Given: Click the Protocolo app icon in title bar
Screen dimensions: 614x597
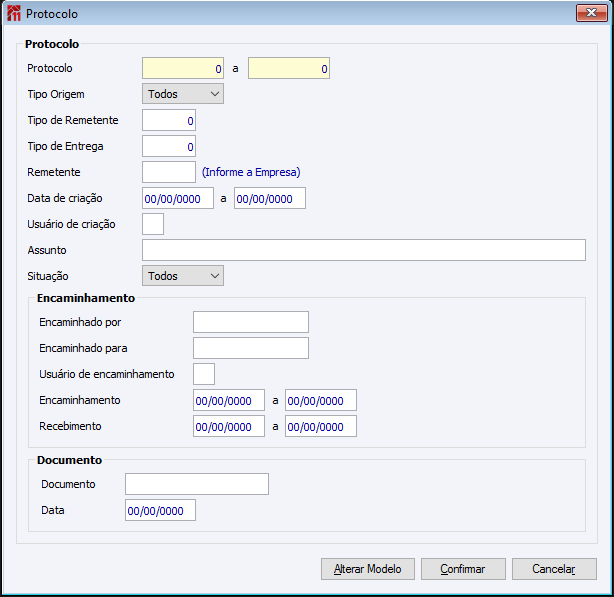Looking at the screenshot, I should point(14,14).
